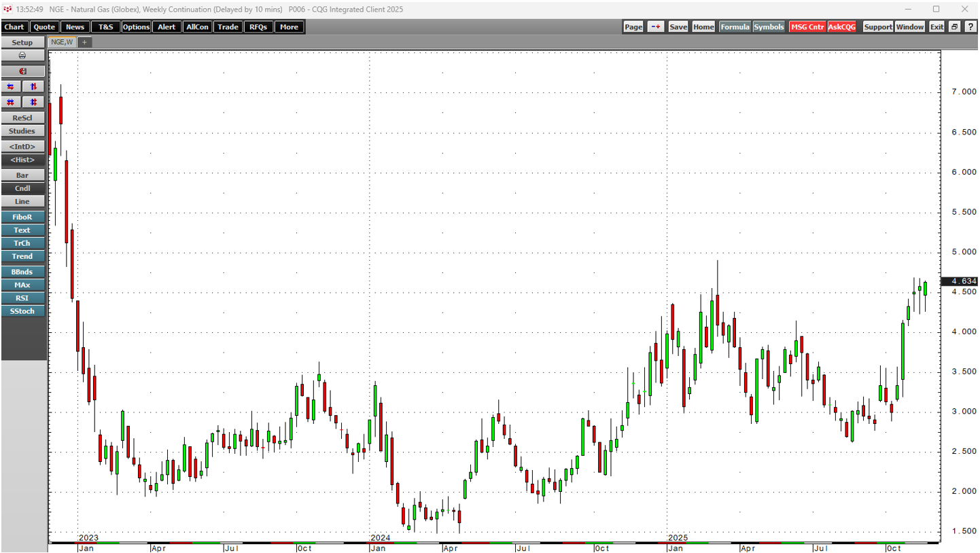Viewport: 980px width, 553px height.
Task: Add a new tab with plus button
Action: pyautogui.click(x=85, y=42)
